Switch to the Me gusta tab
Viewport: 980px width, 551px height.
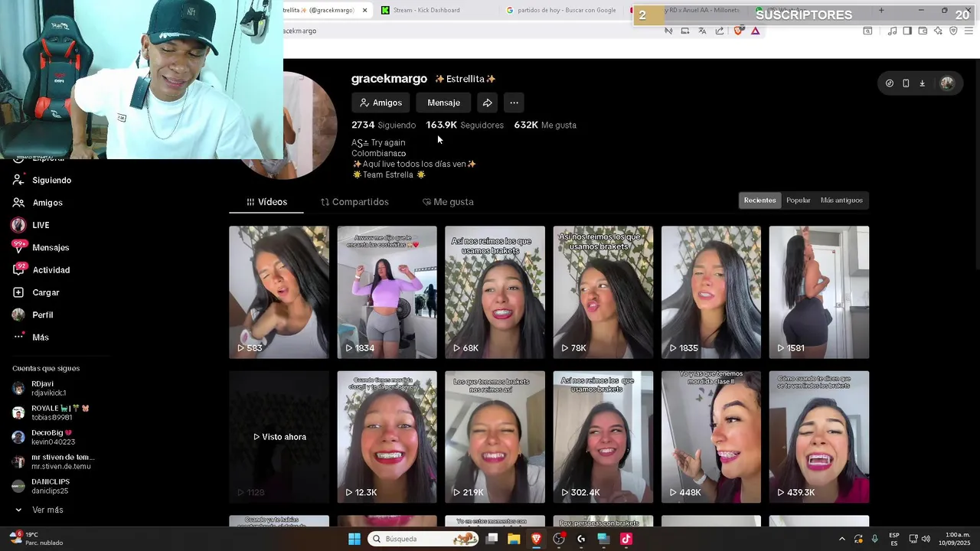point(448,202)
